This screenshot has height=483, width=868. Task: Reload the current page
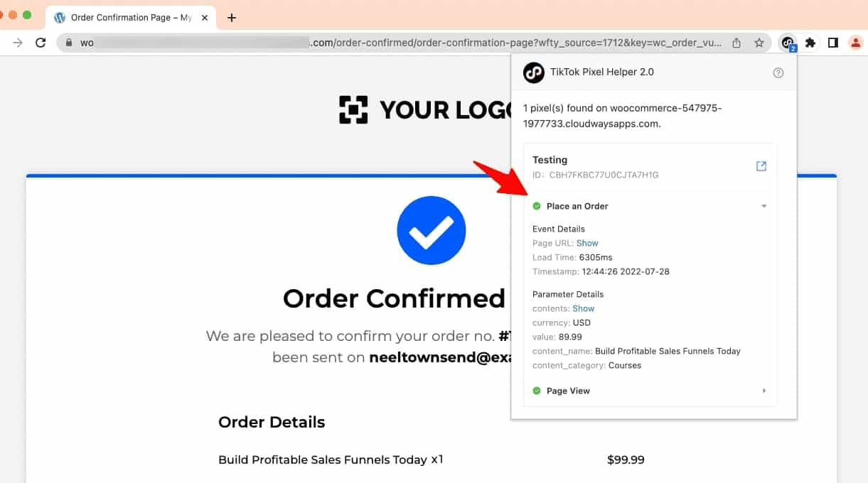click(x=41, y=43)
